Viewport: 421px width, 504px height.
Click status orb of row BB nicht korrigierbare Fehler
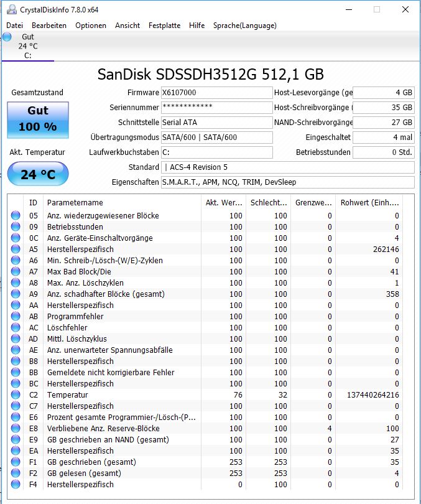[x=16, y=372]
